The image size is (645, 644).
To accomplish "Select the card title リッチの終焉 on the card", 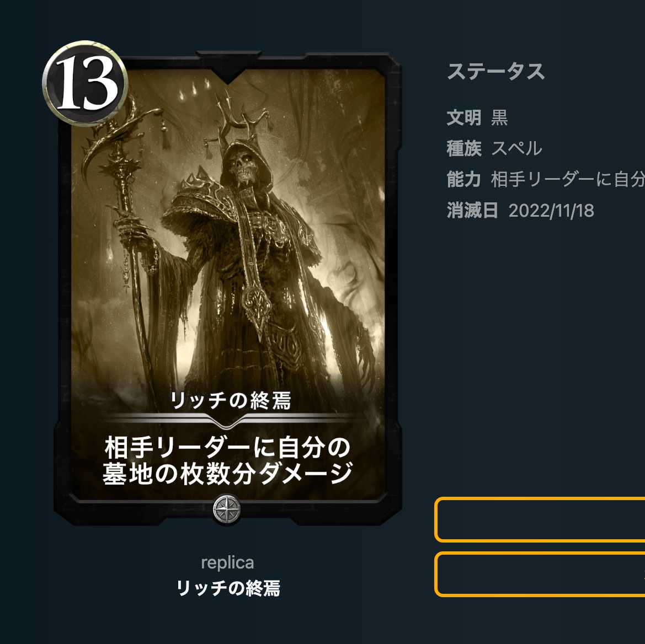I will pos(231,400).
